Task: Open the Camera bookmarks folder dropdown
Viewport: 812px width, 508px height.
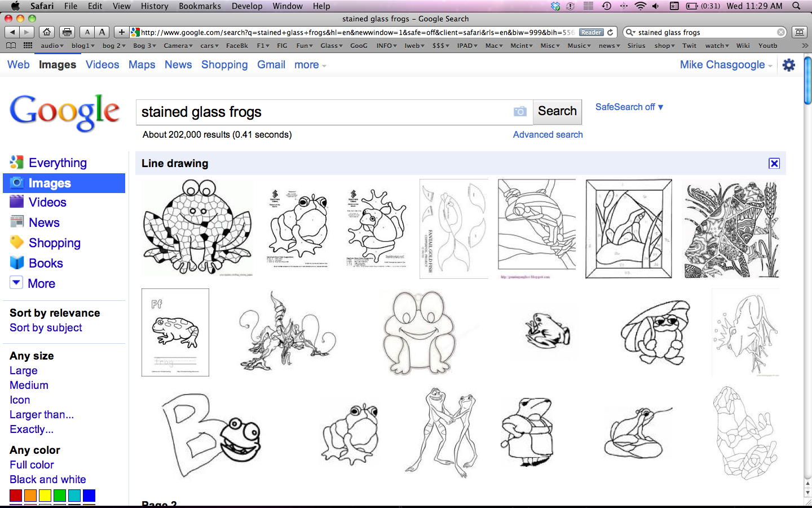Action: coord(178,46)
